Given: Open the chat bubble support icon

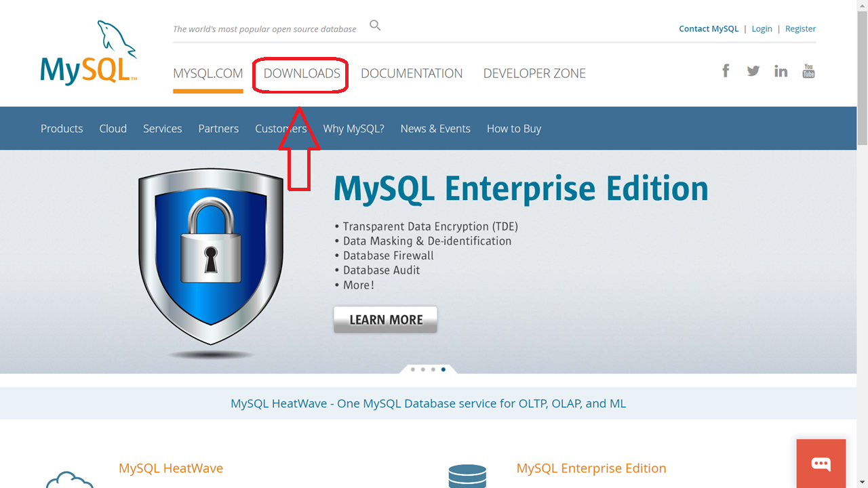Looking at the screenshot, I should coord(821,464).
